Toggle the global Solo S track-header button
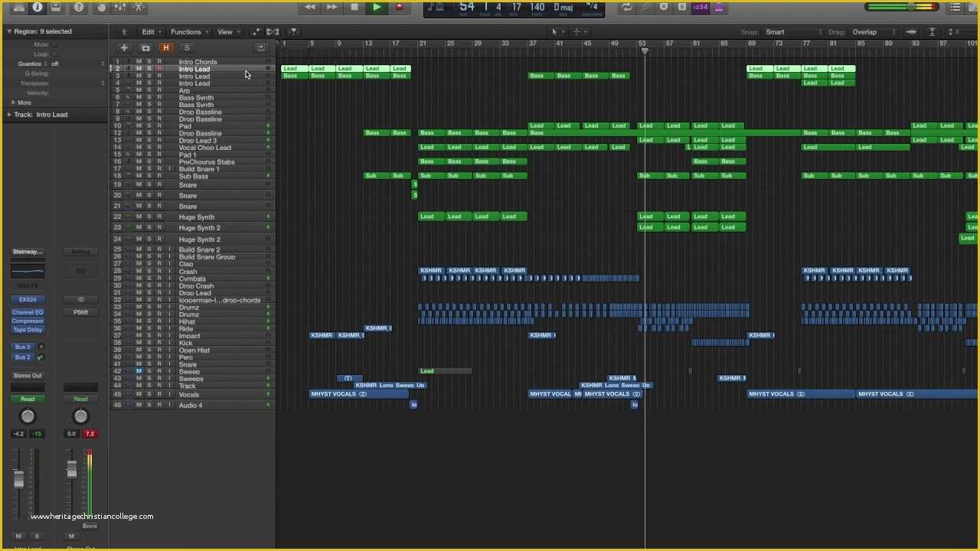Viewport: 980px width, 551px height. coord(186,47)
